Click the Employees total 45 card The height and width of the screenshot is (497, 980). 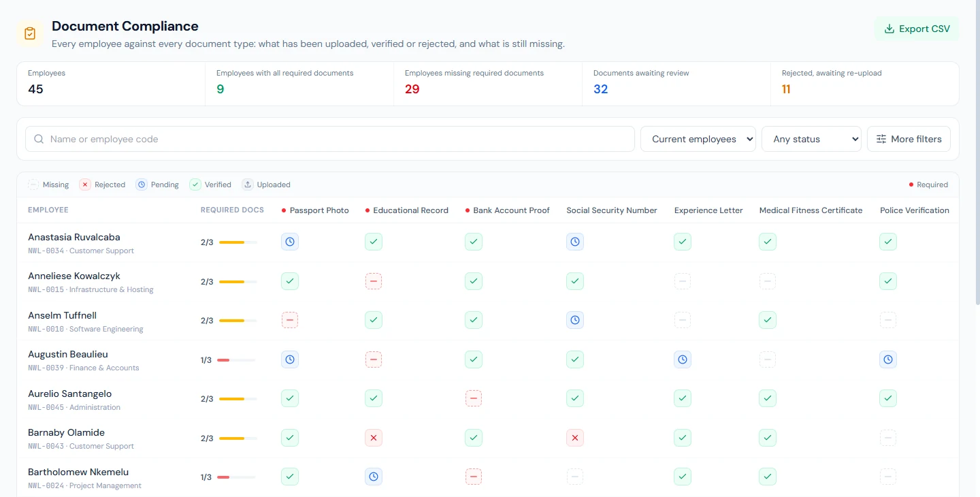(x=111, y=84)
